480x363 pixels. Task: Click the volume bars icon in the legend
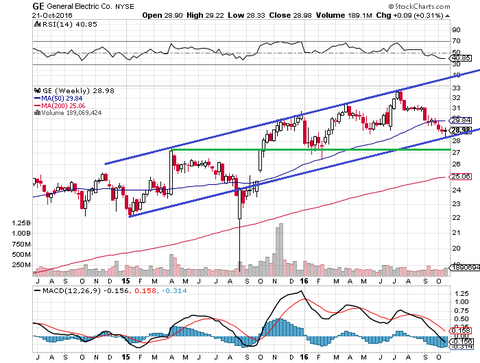(37, 113)
